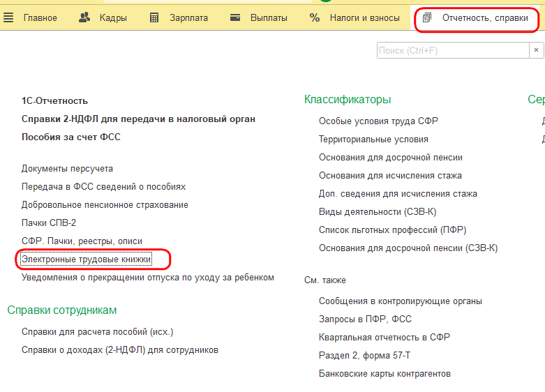The height and width of the screenshot is (392, 545).
Task: Open Электронные трудовые книжки
Action: tap(87, 259)
